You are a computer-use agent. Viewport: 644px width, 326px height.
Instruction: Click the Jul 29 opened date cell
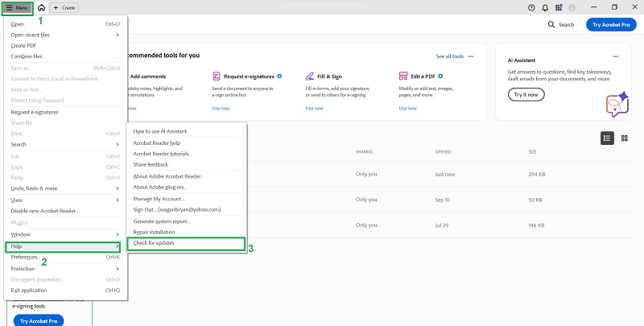442,225
